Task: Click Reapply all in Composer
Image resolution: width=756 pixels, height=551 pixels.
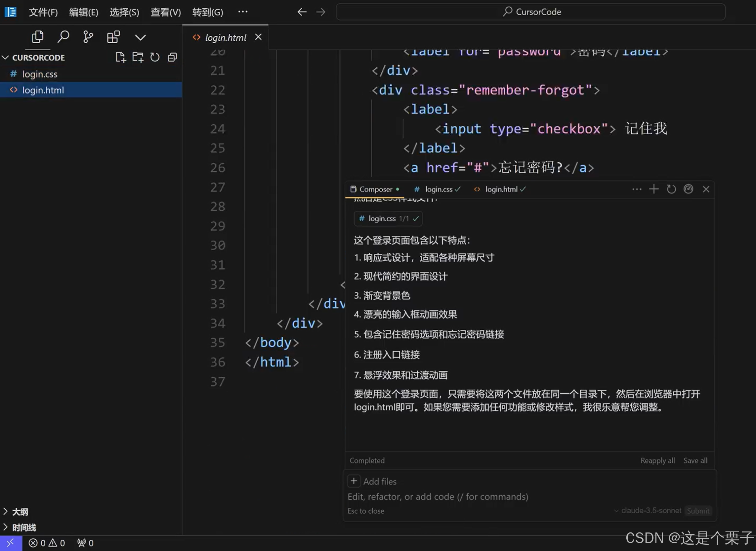Action: (657, 461)
